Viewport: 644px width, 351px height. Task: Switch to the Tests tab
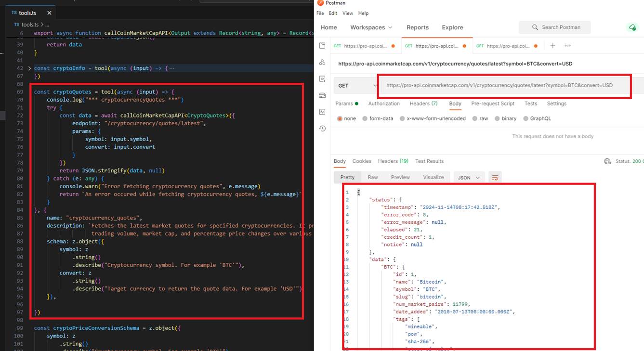click(531, 104)
